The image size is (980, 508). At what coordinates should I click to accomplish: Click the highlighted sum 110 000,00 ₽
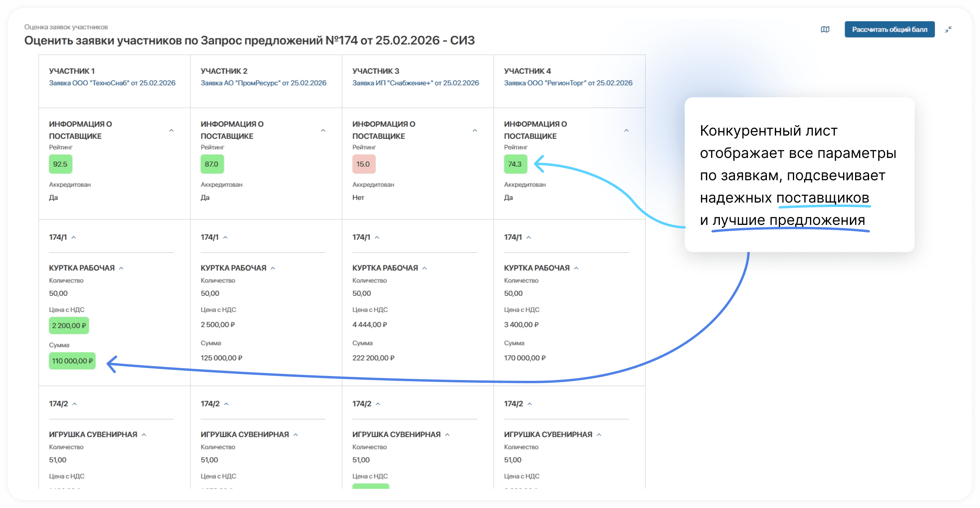point(72,361)
